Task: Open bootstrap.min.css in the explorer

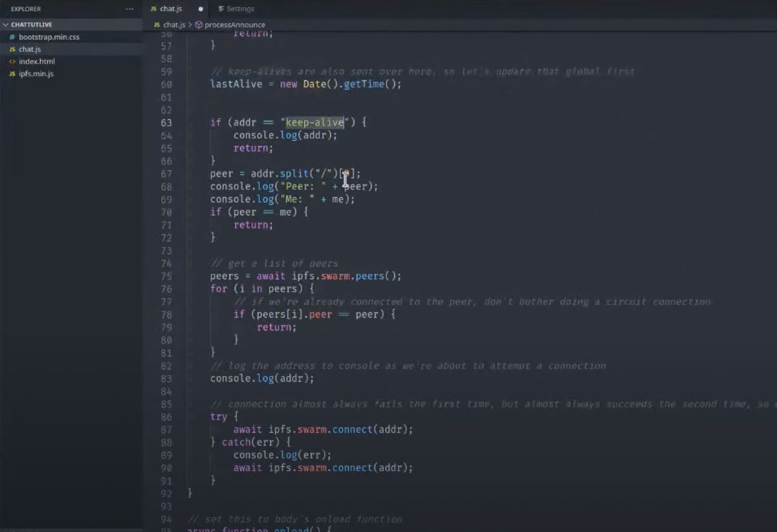Action: tap(49, 37)
